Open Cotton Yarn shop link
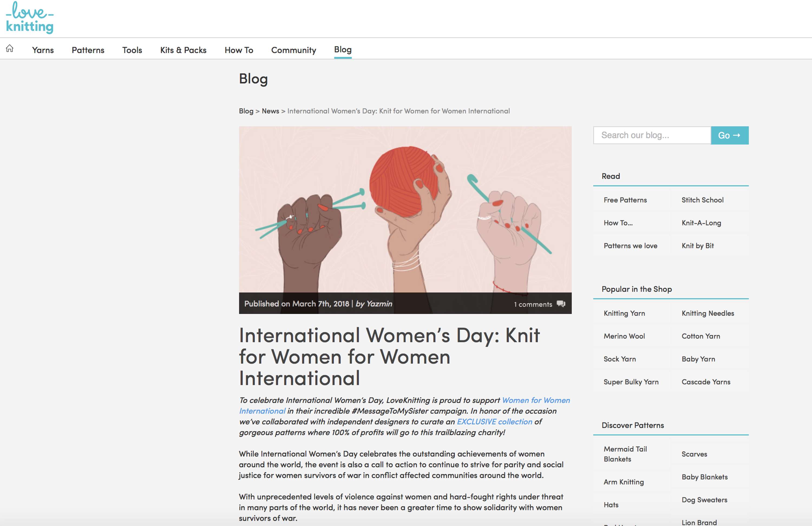Image resolution: width=812 pixels, height=526 pixels. 701,336
